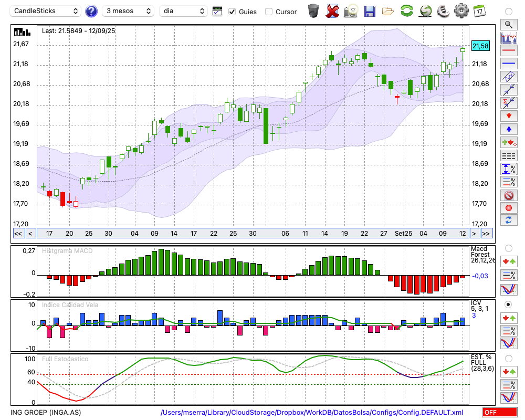Click the main chart lines percent tool

pos(509,182)
